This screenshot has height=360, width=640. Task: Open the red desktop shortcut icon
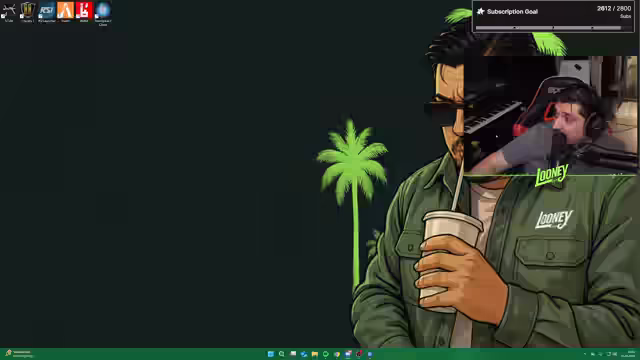point(84,11)
